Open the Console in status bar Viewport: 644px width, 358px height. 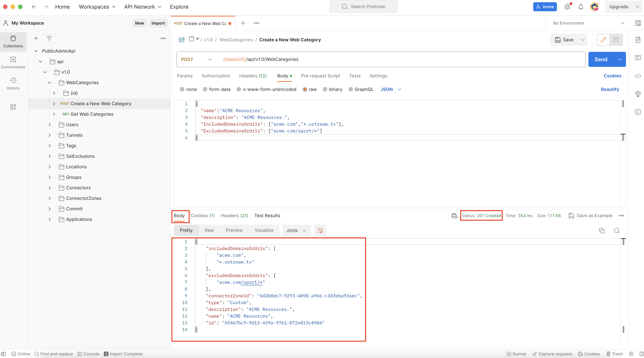point(88,354)
